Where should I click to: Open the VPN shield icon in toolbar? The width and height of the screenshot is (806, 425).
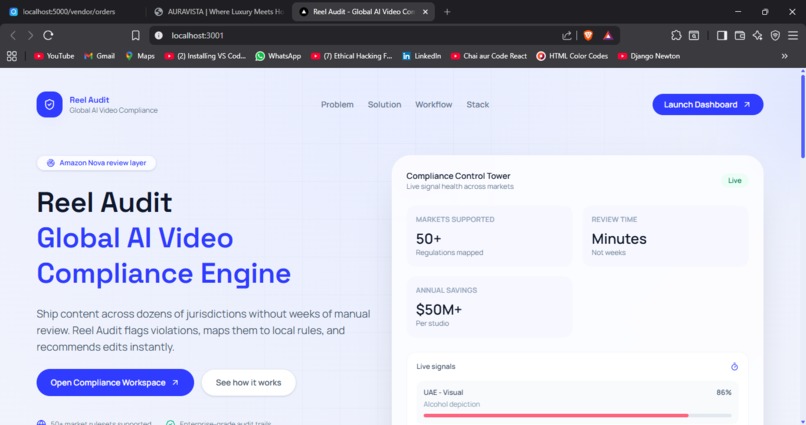click(x=775, y=35)
